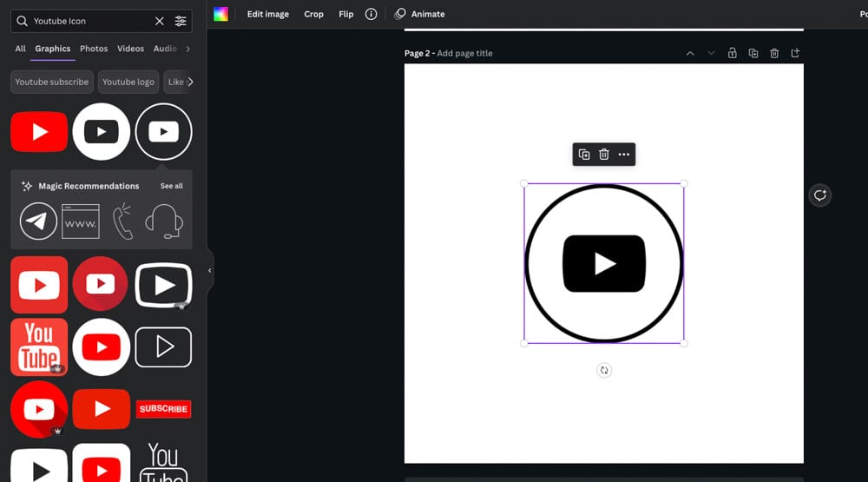Click Crop in toolbar
Image resolution: width=868 pixels, height=482 pixels.
click(313, 14)
